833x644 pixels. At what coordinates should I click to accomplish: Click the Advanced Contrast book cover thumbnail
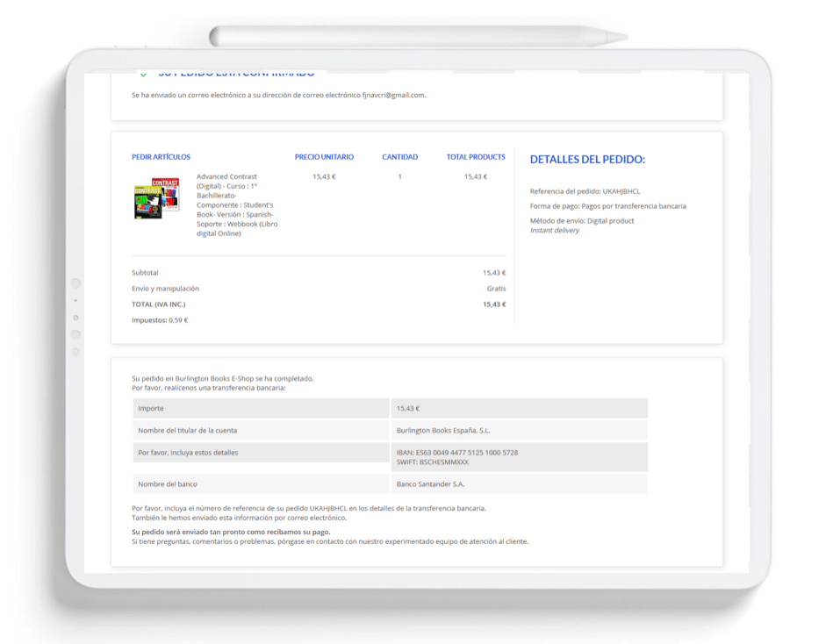click(156, 198)
